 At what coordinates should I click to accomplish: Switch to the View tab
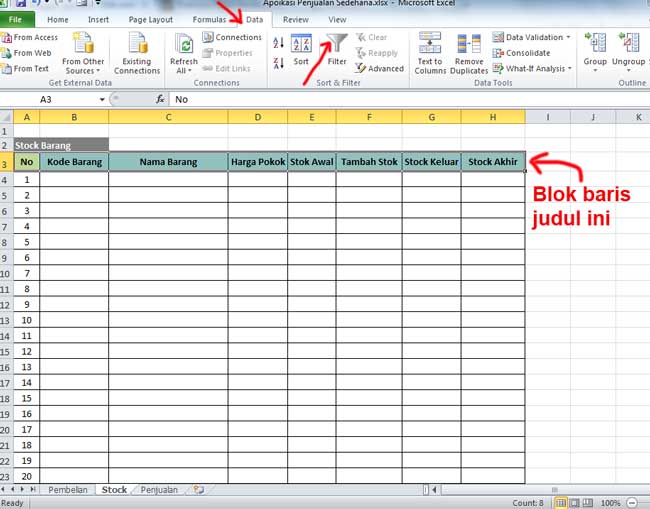[337, 19]
